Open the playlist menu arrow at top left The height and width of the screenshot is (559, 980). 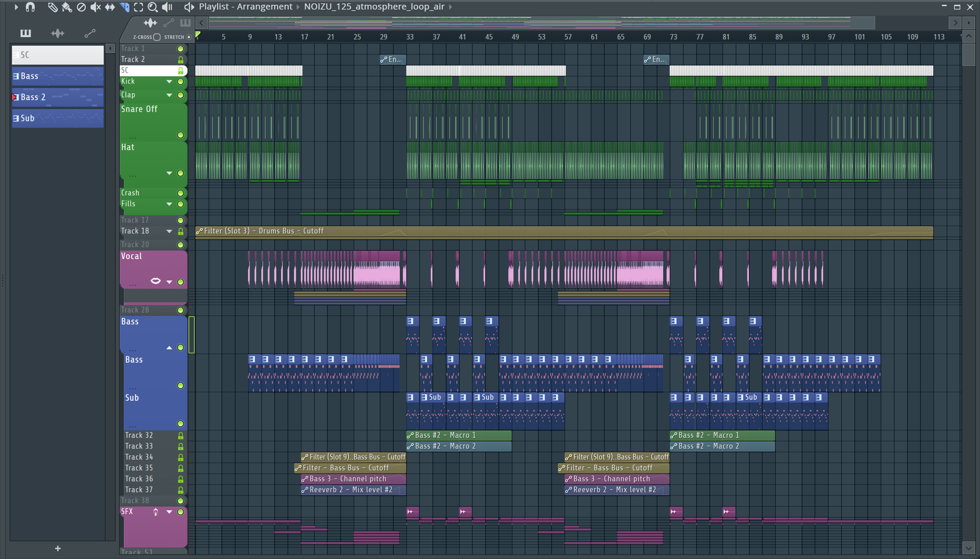[x=16, y=7]
